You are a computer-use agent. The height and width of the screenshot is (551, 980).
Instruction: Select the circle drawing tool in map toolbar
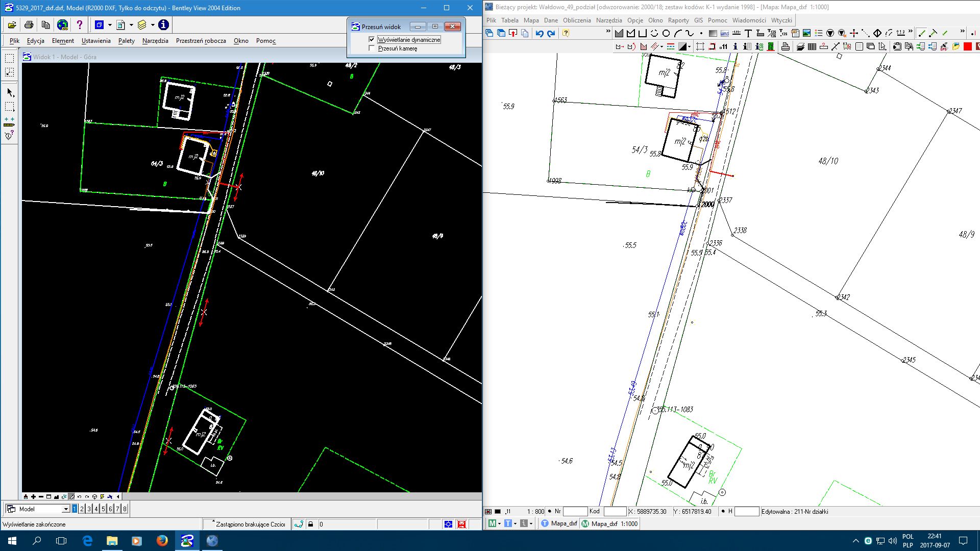(666, 33)
